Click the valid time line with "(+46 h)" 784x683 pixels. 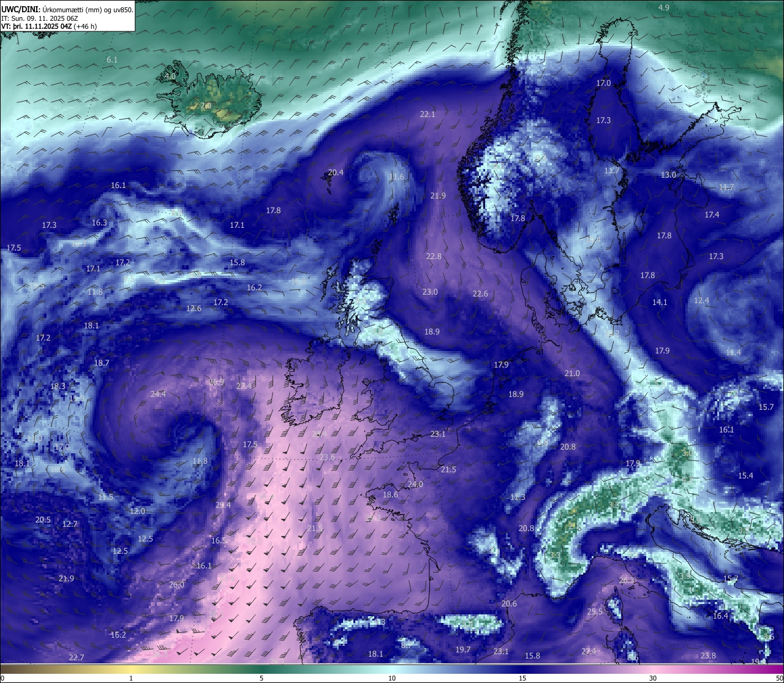click(49, 26)
